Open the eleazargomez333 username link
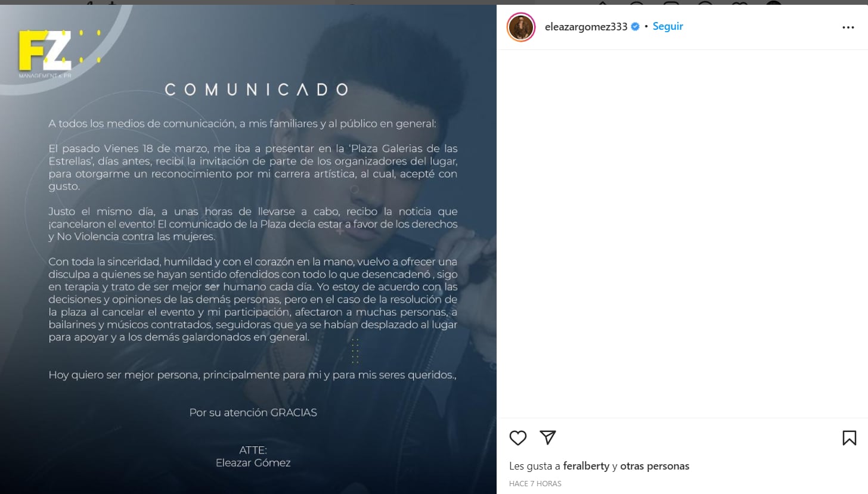 tap(586, 27)
